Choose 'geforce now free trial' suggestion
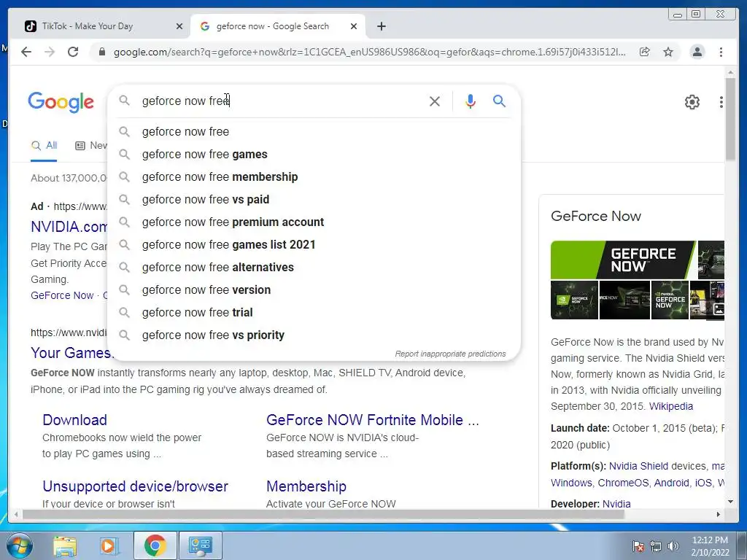Viewport: 747px width, 560px height. coord(314,312)
